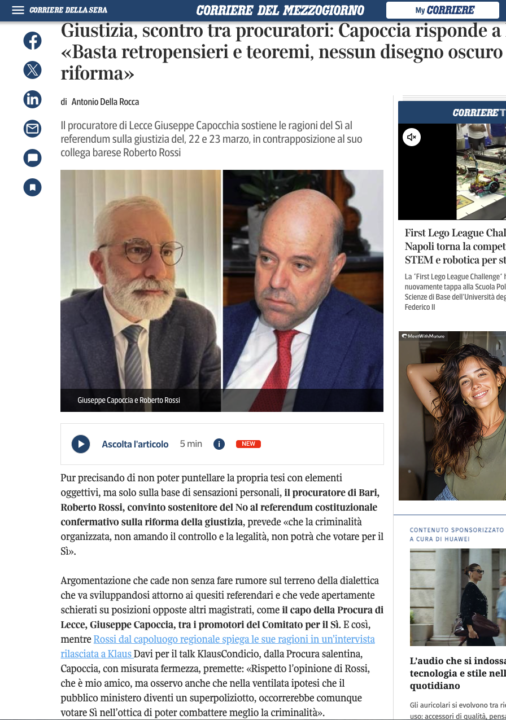The image size is (506, 720).
Task: Open the MeetWithMature ad image
Action: (452, 416)
